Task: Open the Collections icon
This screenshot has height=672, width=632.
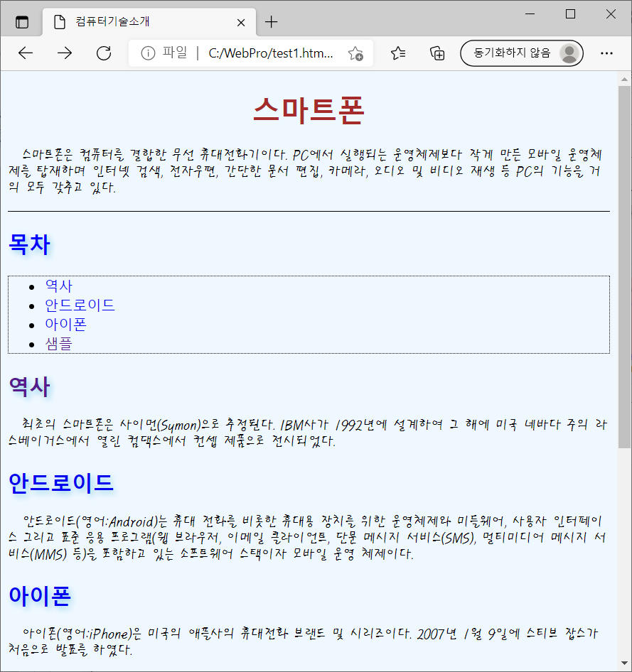Action: point(437,53)
